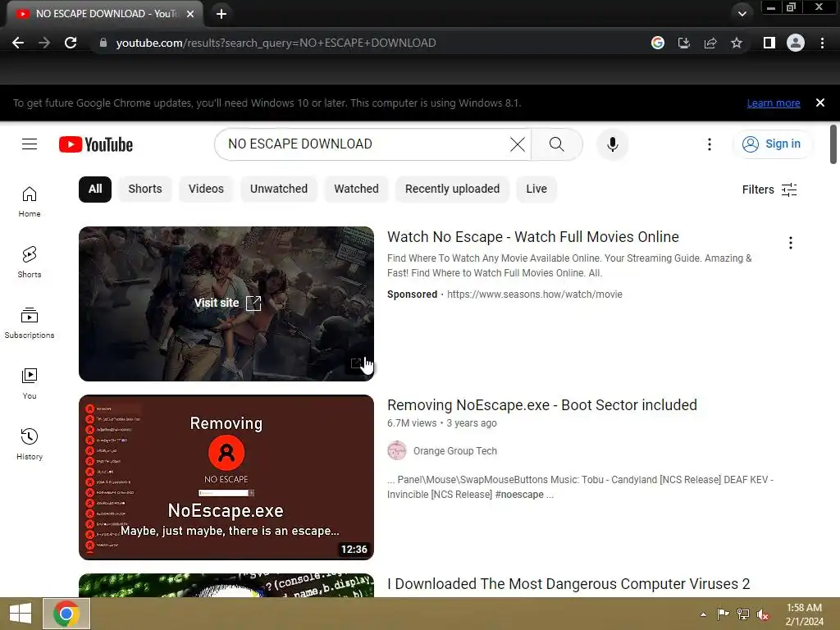Open the Orange Group Tech channel name
The image size is (840, 630).
point(454,451)
